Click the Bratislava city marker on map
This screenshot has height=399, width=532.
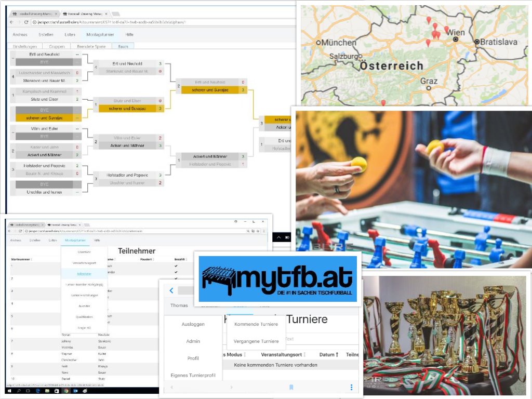[477, 42]
